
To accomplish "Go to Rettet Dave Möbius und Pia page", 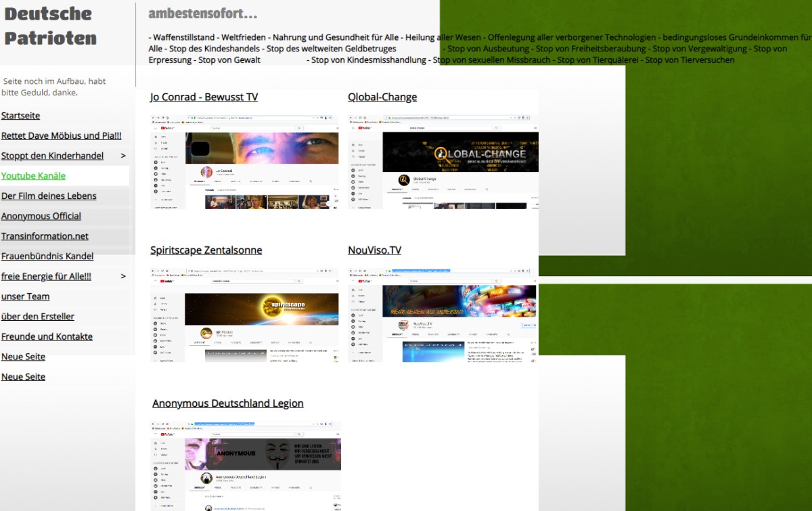I will pyautogui.click(x=61, y=135).
